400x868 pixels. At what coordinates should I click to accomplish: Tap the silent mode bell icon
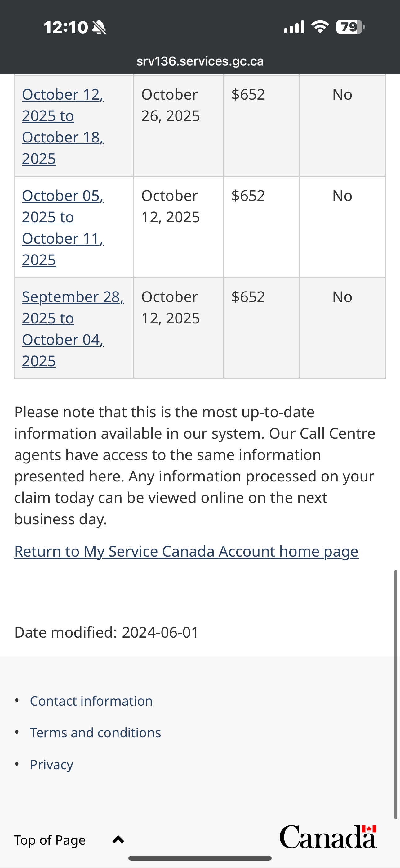coord(99,27)
